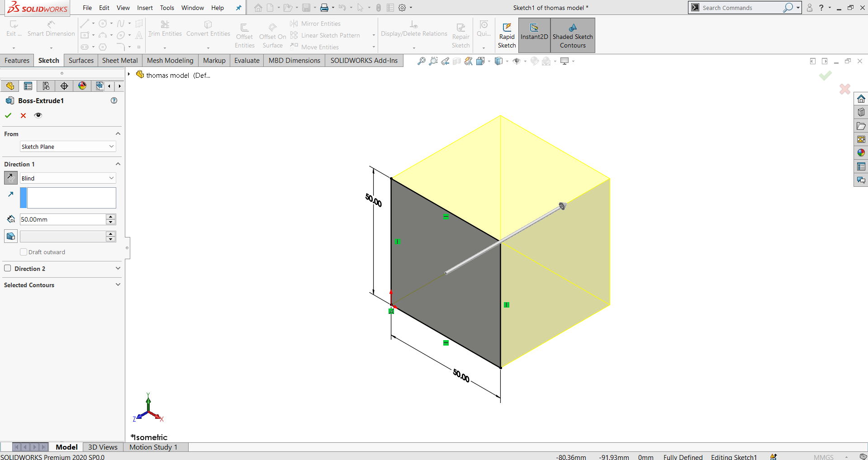Screen dimensions: 868x460
Task: Increase depth with the up spinner
Action: tap(111, 217)
